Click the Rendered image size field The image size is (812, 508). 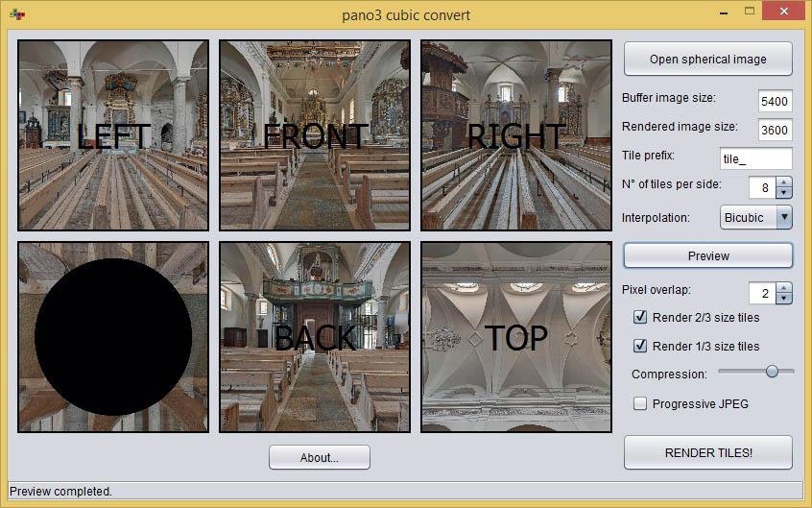click(x=775, y=130)
